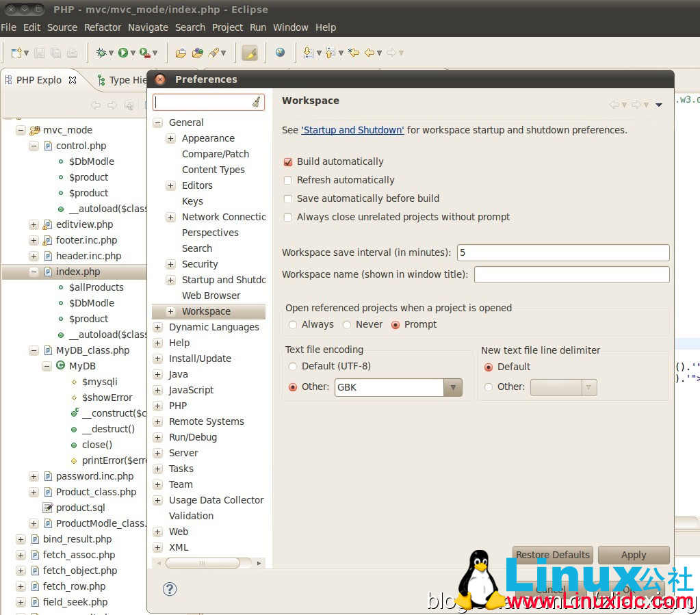This screenshot has height=615, width=700.
Task: Open the Window menu
Action: [x=290, y=27]
